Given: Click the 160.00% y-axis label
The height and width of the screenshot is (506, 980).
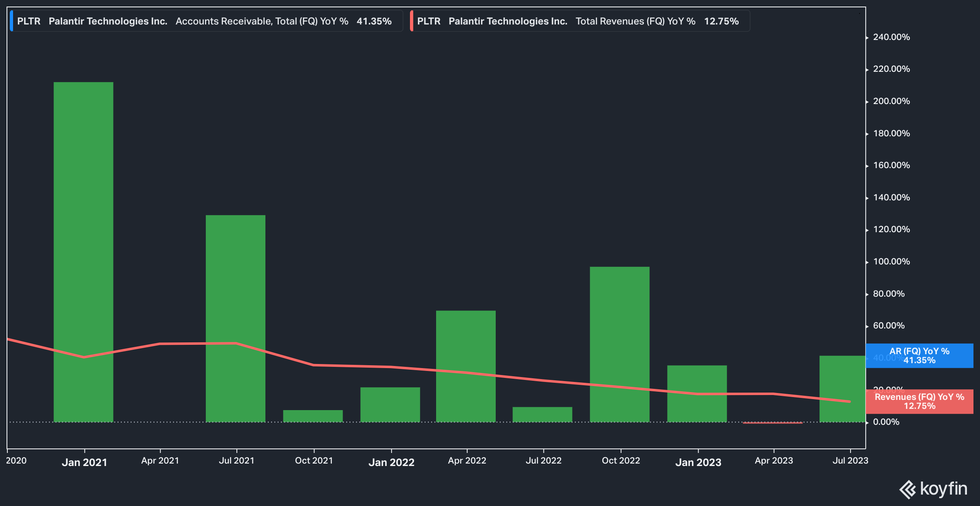Looking at the screenshot, I should click(x=891, y=165).
